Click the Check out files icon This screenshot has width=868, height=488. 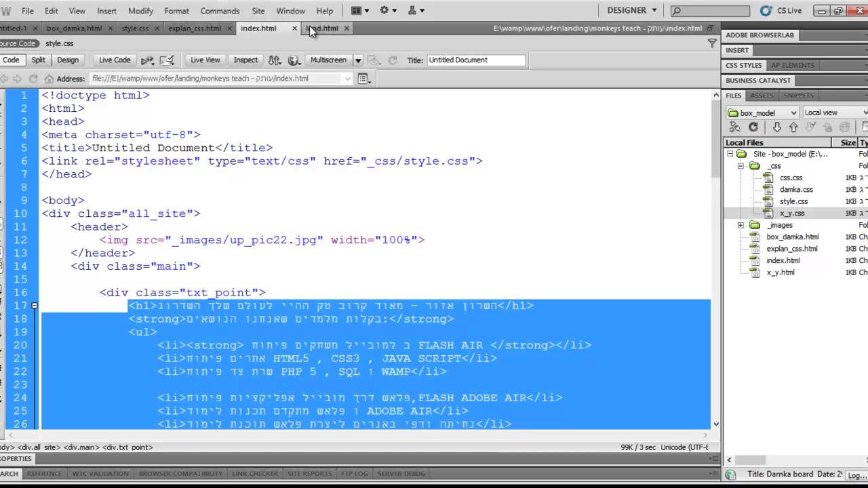[x=810, y=127]
